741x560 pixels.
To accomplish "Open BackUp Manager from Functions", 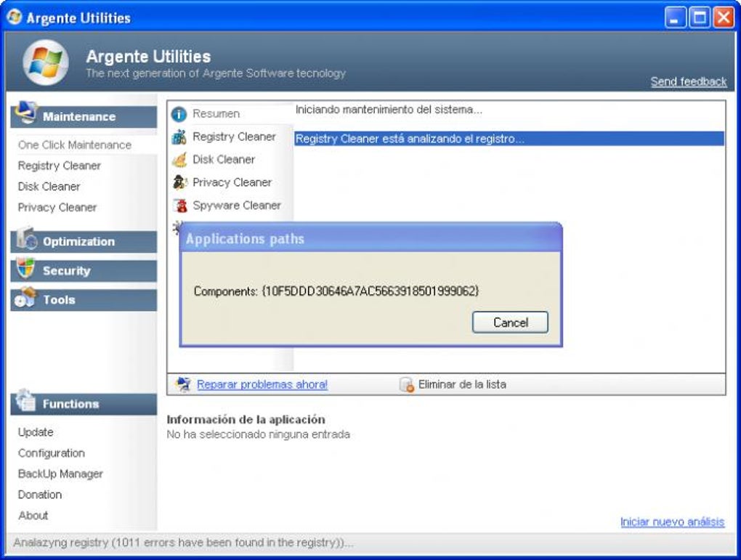I will point(60,474).
